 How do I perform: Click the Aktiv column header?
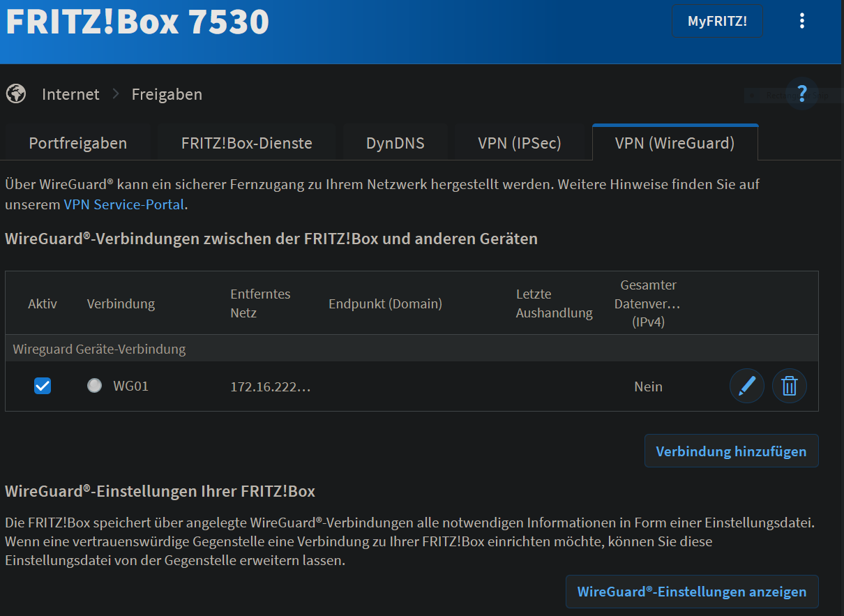coord(43,303)
